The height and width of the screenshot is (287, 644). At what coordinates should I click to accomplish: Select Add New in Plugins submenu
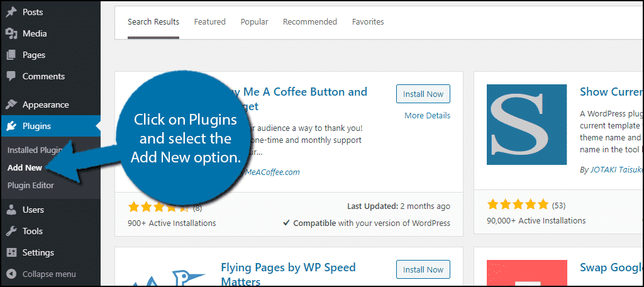coord(25,168)
